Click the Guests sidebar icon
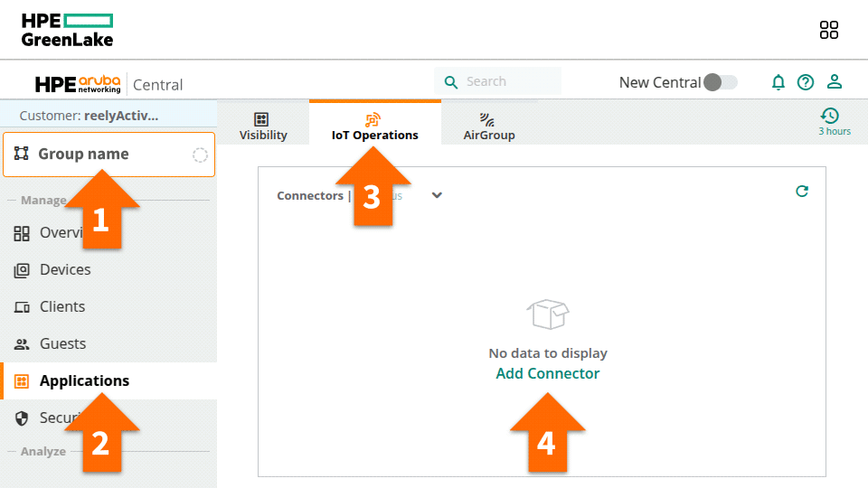 [x=22, y=344]
